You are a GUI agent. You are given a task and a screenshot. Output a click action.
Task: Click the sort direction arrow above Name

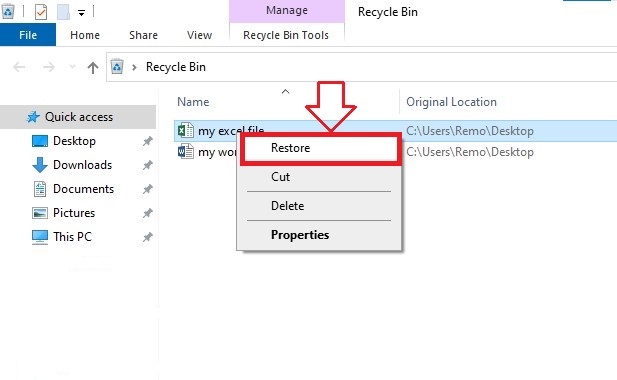coord(285,92)
